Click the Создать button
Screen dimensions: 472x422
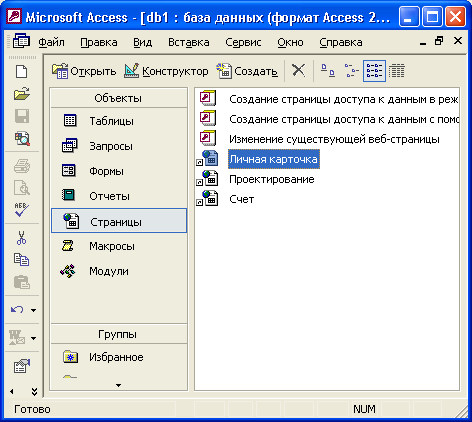tap(247, 71)
